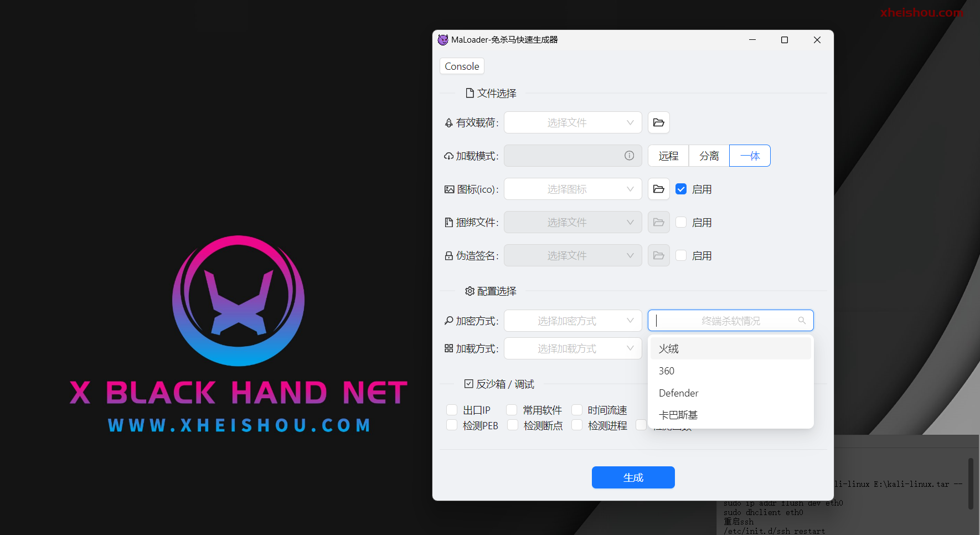Screen dimensions: 980x535
Task: Enable the 伪造签名 checkbox
Action: tap(681, 255)
